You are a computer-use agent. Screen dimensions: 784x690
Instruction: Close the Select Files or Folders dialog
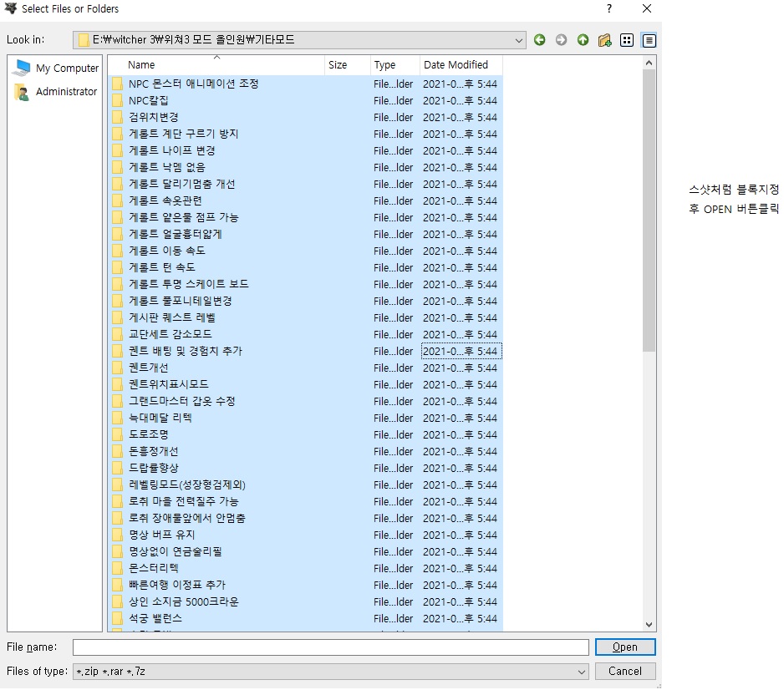(x=646, y=8)
